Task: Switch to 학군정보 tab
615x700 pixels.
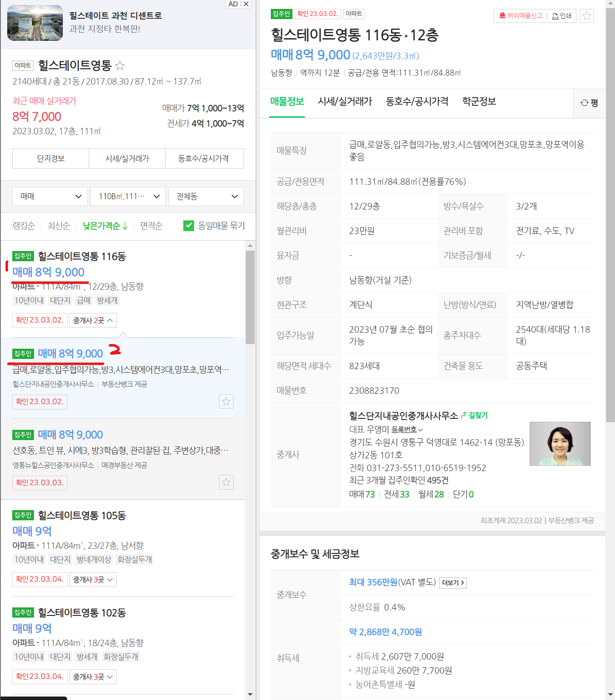Action: (479, 102)
